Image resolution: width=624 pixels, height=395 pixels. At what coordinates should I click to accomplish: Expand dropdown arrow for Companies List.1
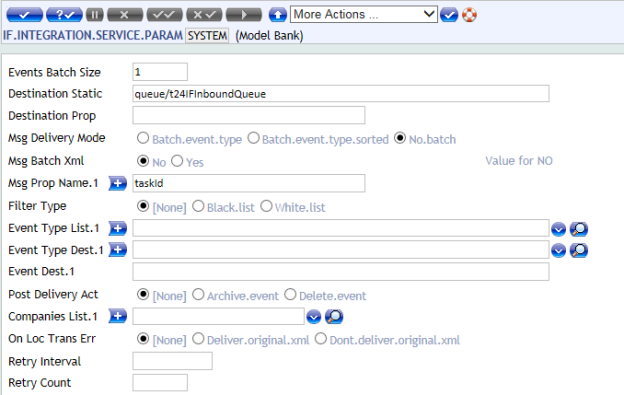314,317
